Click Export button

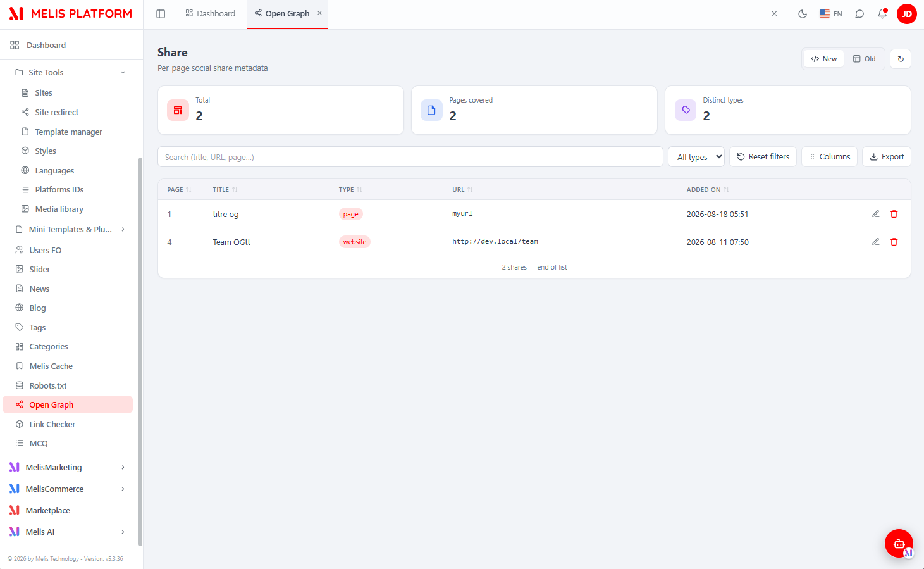point(887,157)
